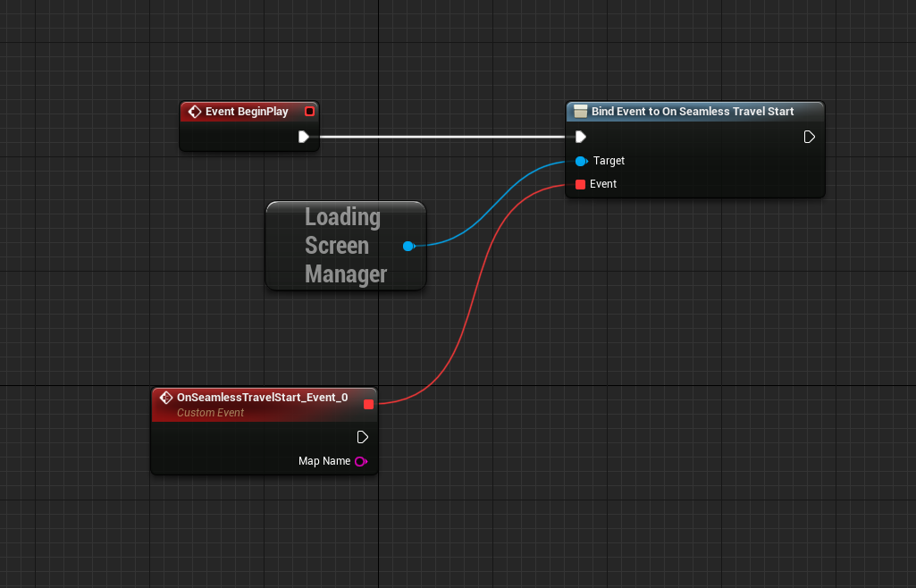The width and height of the screenshot is (916, 588).
Task: Click the Event BeginPlay execution output pin
Action: [x=304, y=137]
